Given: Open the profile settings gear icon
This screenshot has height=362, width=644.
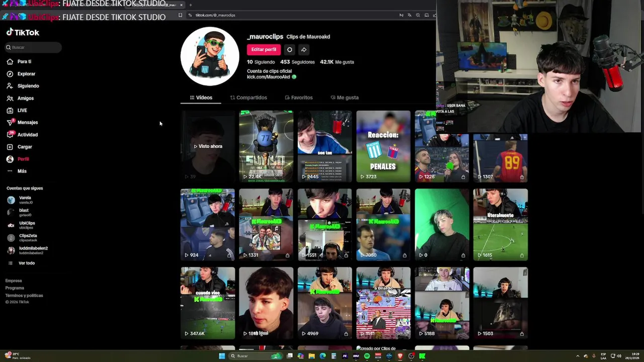Looking at the screenshot, I should pyautogui.click(x=289, y=49).
